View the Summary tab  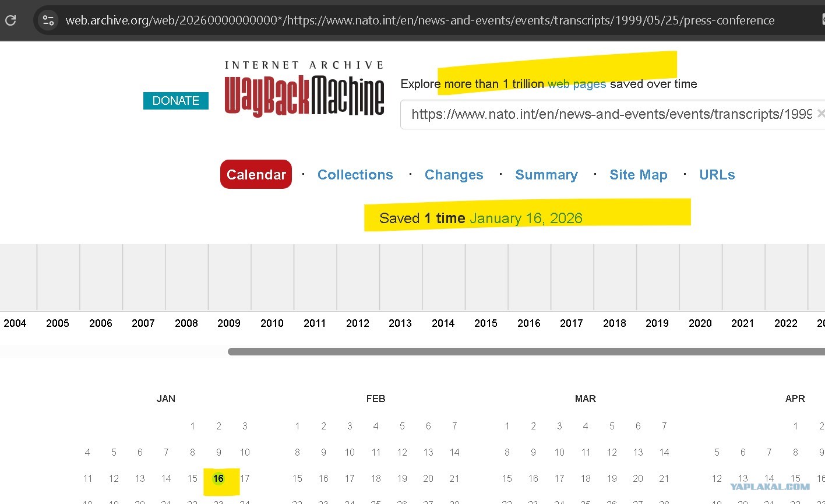547,175
